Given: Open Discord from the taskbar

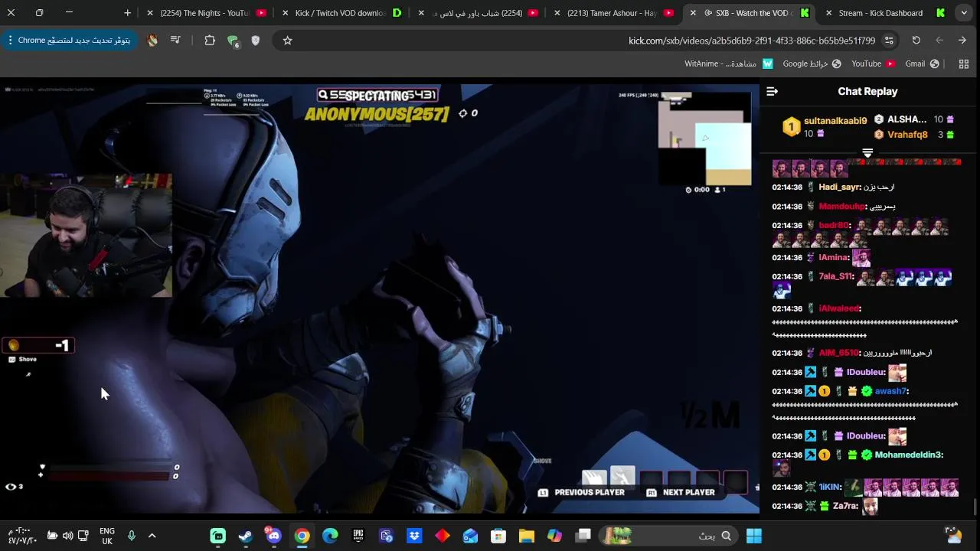Looking at the screenshot, I should (273, 535).
